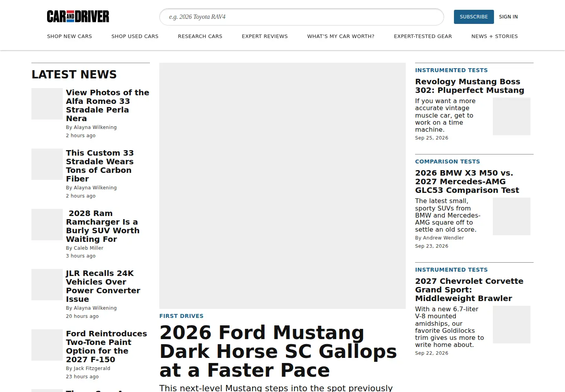Viewport: 565px width, 392px height.
Task: Click "By Jack Fitzgerald" byline
Action: click(88, 368)
